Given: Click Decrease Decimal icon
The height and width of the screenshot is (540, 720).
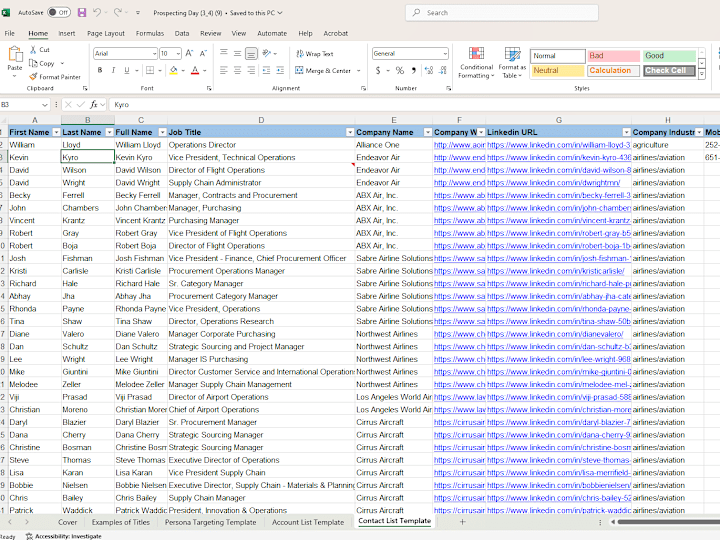Looking at the screenshot, I should point(443,70).
